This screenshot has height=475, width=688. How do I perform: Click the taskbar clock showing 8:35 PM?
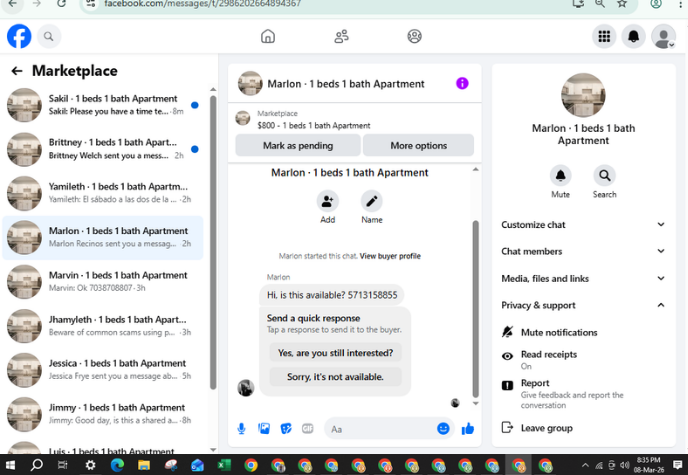[649, 465]
